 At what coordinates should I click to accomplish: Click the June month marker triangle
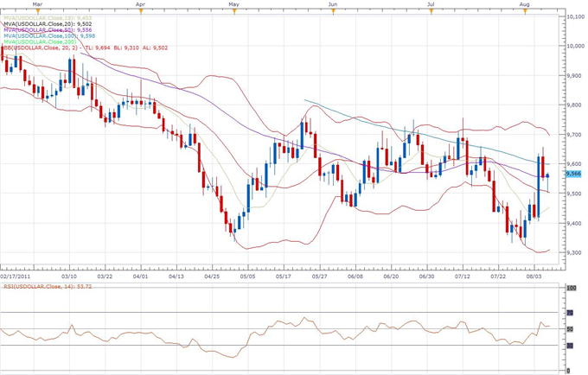coord(332,10)
